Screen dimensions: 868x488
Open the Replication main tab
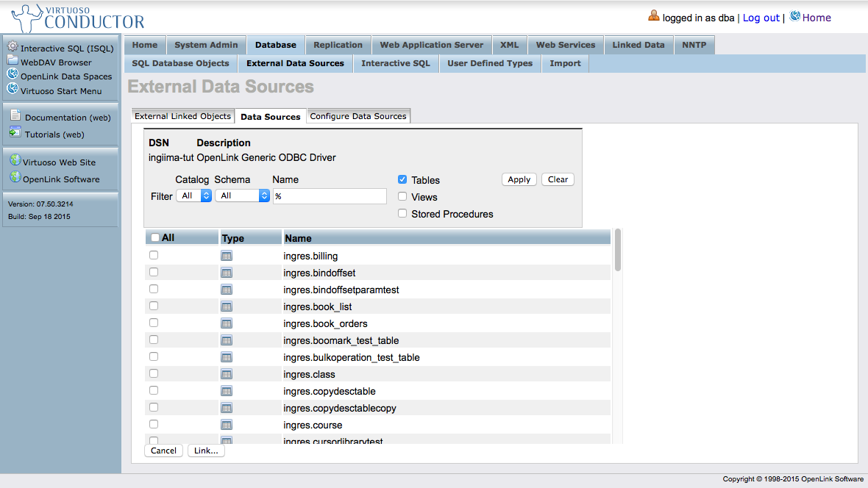(338, 45)
